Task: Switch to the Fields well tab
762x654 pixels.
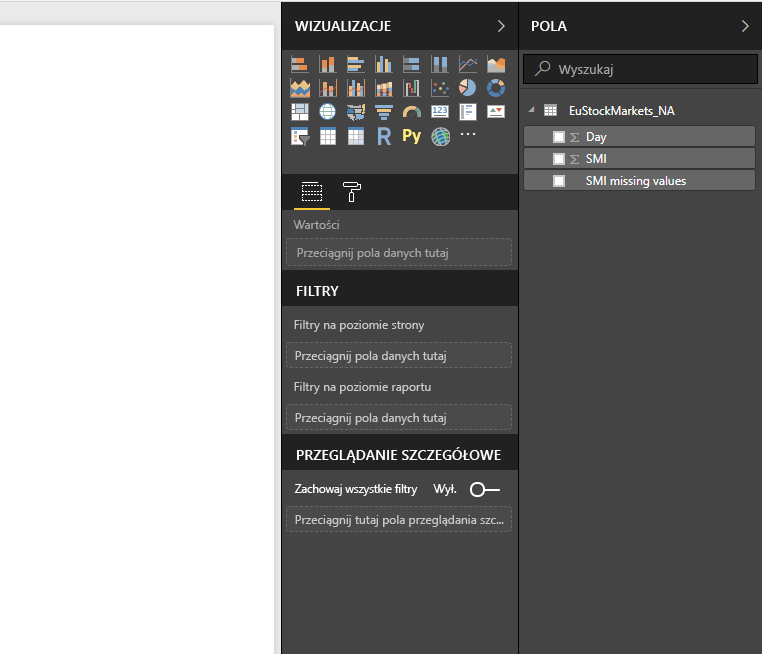Action: coord(312,191)
